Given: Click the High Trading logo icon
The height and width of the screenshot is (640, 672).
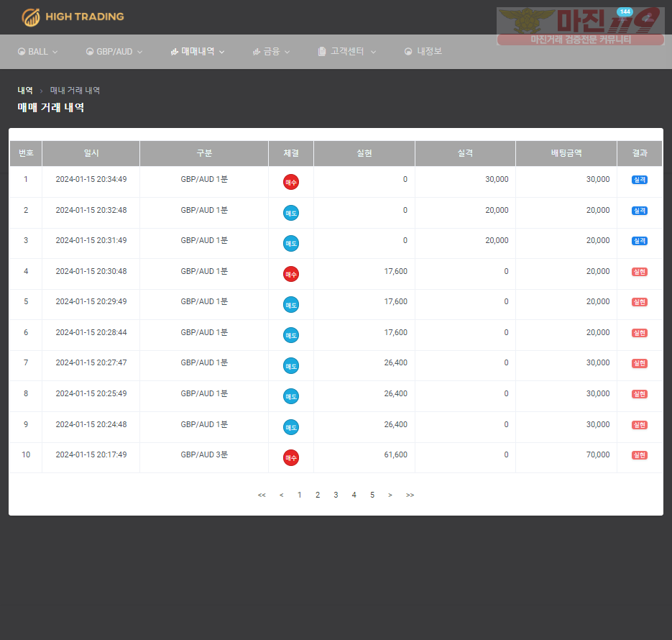Looking at the screenshot, I should click(x=31, y=17).
